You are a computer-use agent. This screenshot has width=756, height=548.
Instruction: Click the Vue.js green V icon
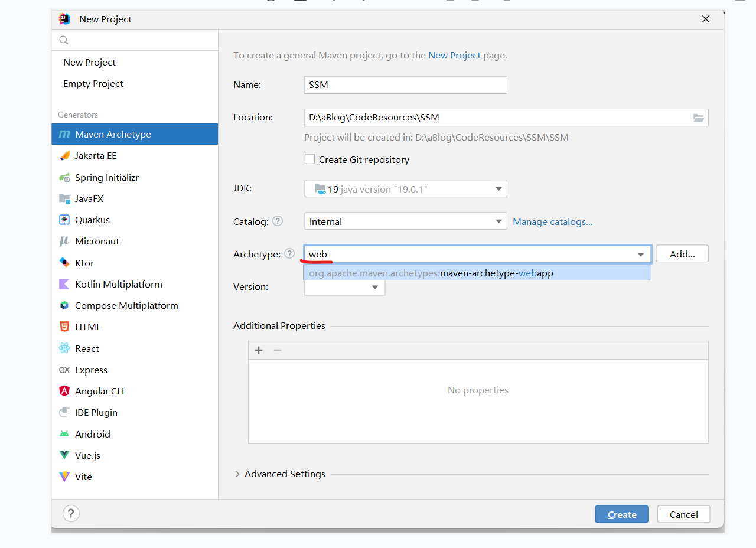coord(64,455)
